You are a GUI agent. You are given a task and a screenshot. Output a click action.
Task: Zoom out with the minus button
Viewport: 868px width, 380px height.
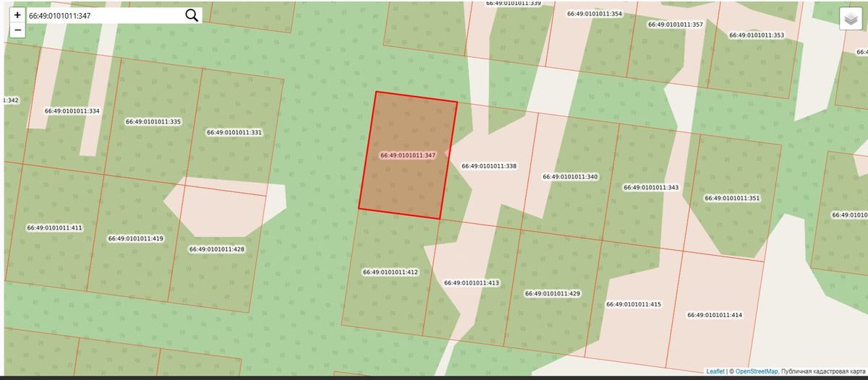click(x=17, y=30)
